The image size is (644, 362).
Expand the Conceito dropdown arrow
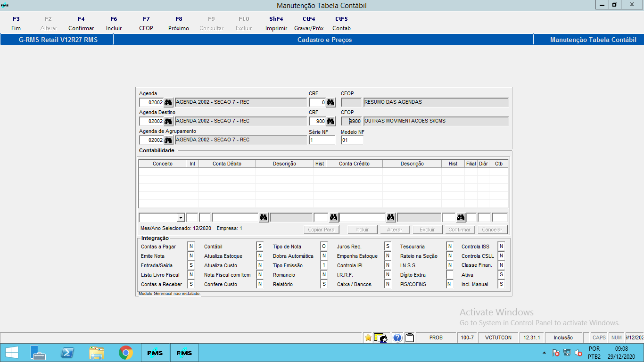181,217
